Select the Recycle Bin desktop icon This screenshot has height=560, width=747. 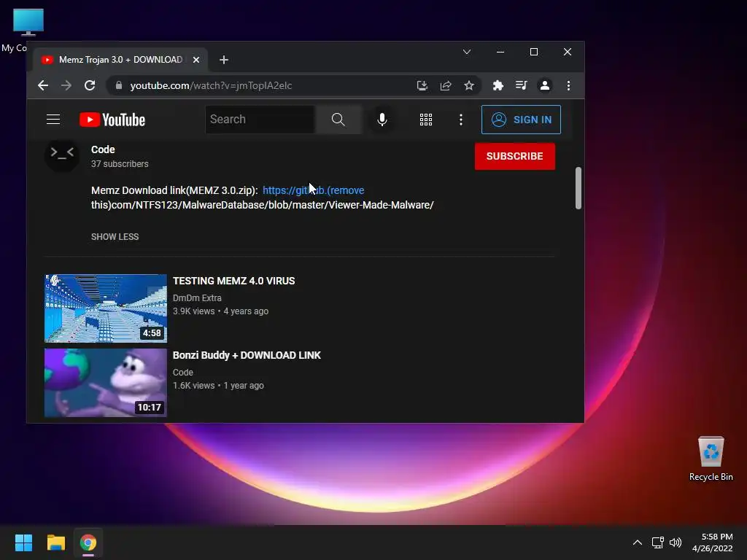click(x=711, y=458)
